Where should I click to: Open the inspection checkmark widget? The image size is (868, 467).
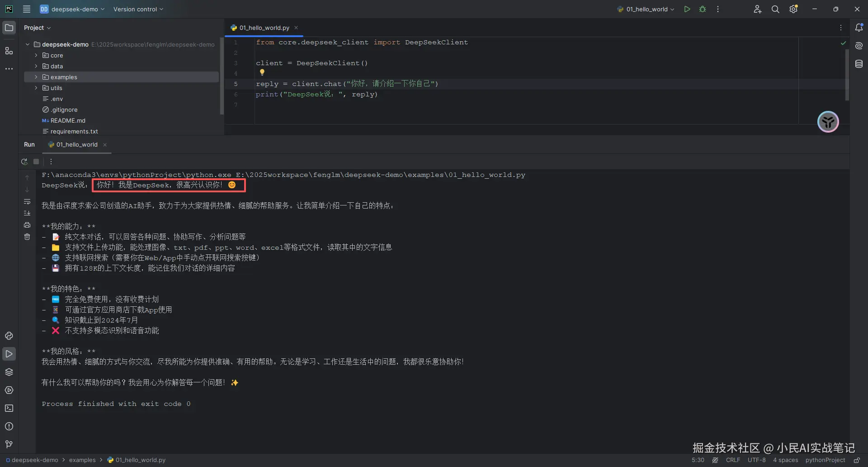coord(843,43)
